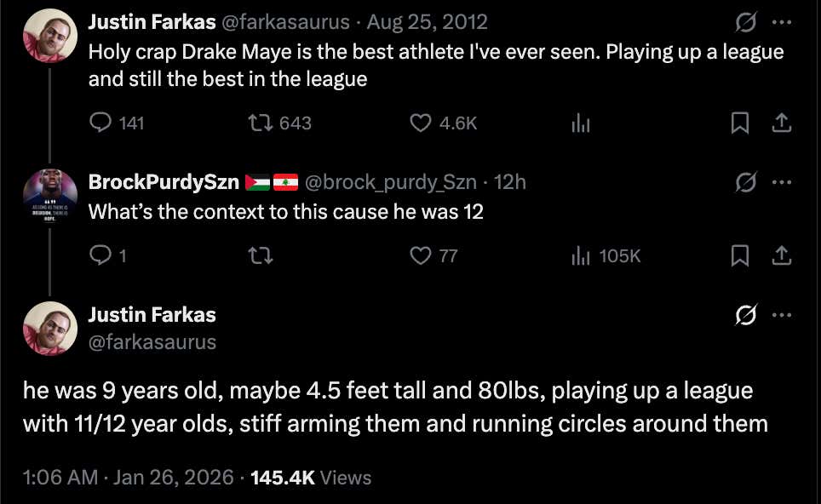The height and width of the screenshot is (504, 821).
Task: Open the reply icon on Justin Farkas's tweet
Action: pos(100,123)
